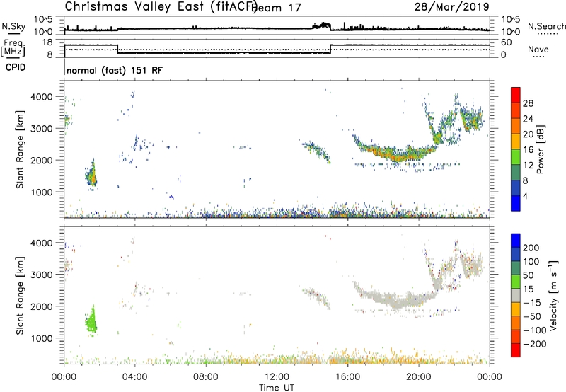
Task: Click the 'N.Search' legend label
Action: [x=546, y=26]
